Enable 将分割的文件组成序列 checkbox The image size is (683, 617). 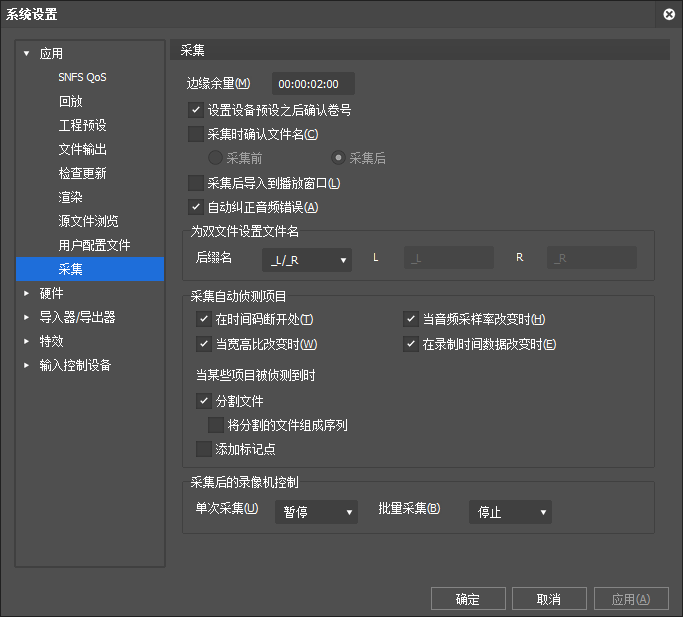pyautogui.click(x=216, y=425)
